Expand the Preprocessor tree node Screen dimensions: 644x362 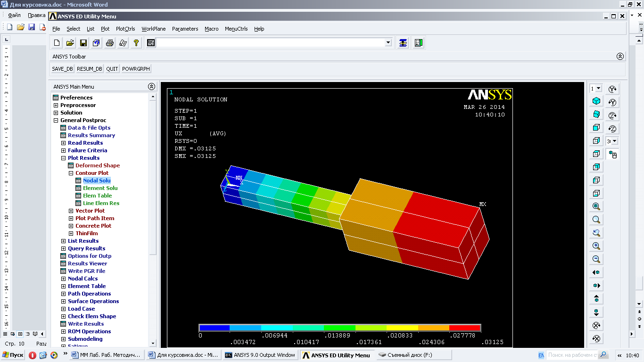(x=56, y=105)
